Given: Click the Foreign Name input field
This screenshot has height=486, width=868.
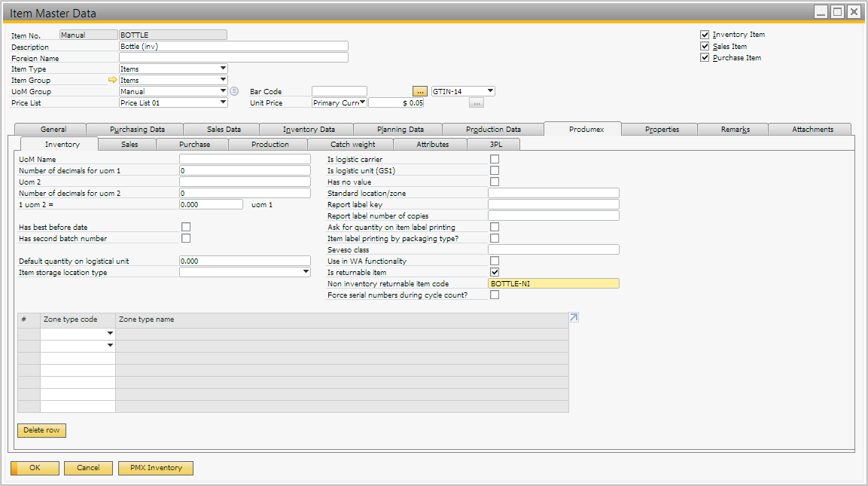Looking at the screenshot, I should 233,57.
